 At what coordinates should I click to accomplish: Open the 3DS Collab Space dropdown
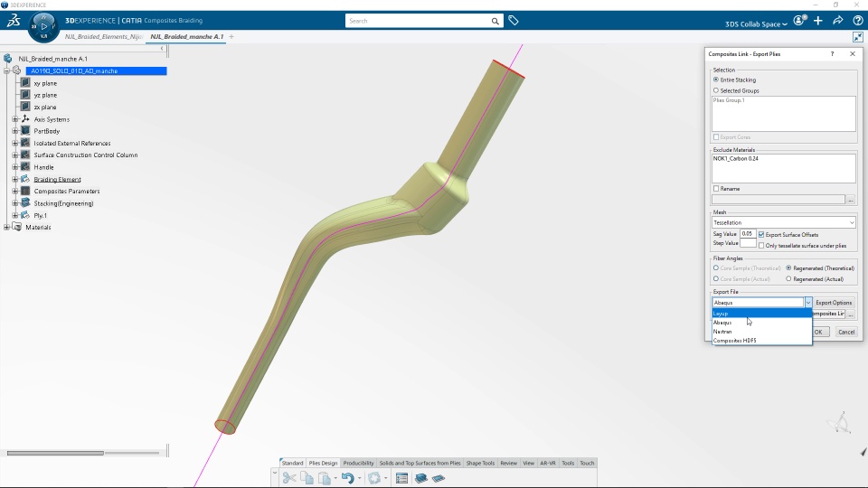pos(756,23)
